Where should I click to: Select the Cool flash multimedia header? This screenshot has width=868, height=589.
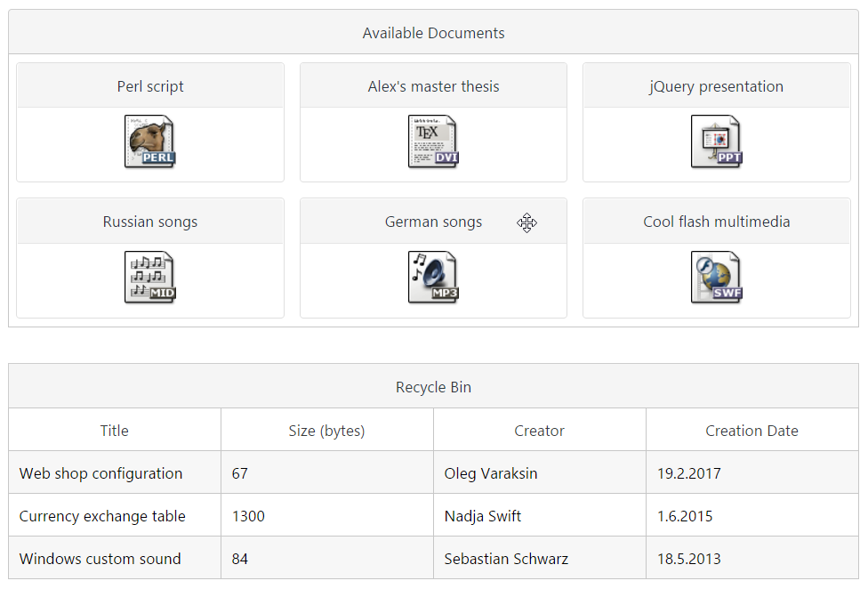coord(716,222)
